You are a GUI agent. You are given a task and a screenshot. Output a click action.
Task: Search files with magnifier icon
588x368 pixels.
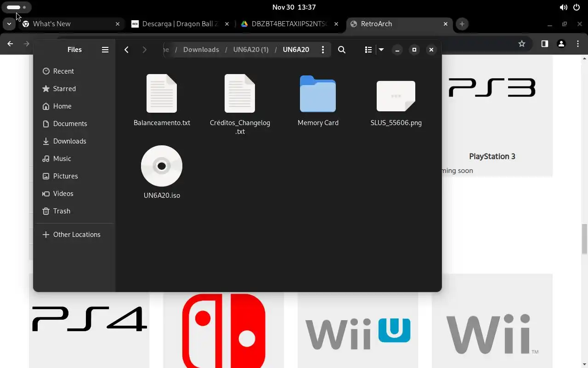342,50
